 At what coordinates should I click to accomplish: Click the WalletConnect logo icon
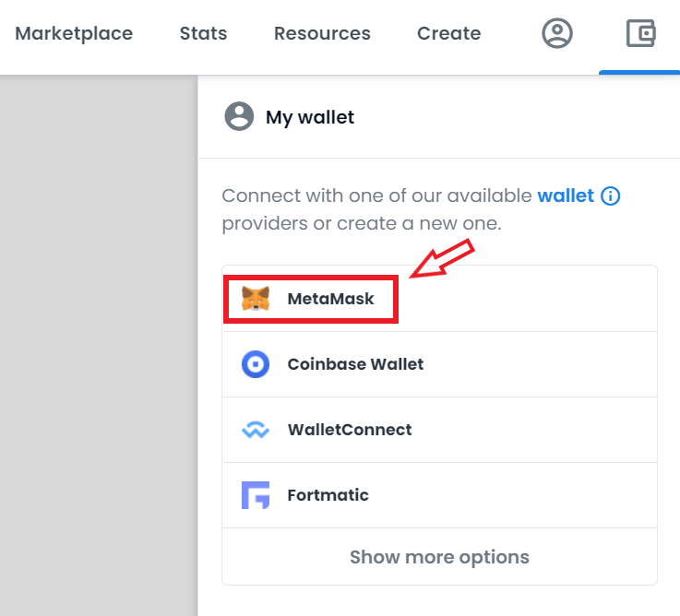pyautogui.click(x=256, y=430)
